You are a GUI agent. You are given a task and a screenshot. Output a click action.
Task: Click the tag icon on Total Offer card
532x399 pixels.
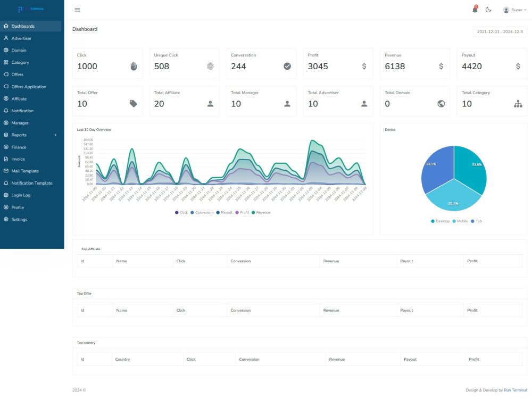point(134,104)
